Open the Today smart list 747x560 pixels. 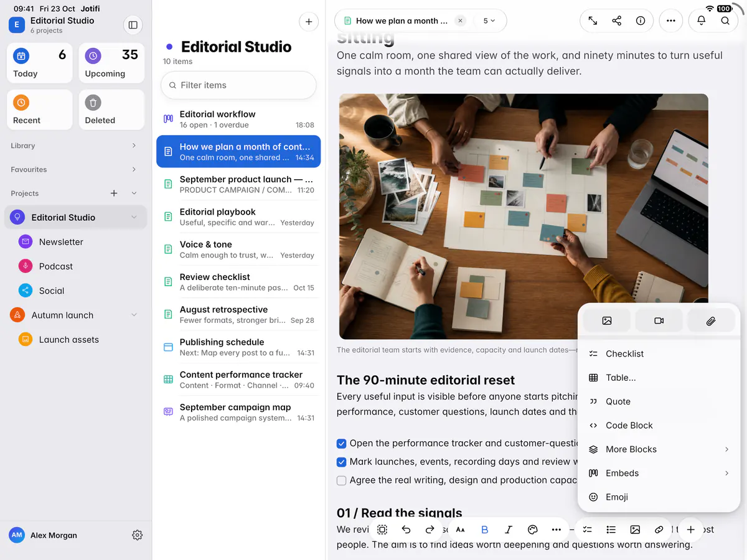(40, 63)
